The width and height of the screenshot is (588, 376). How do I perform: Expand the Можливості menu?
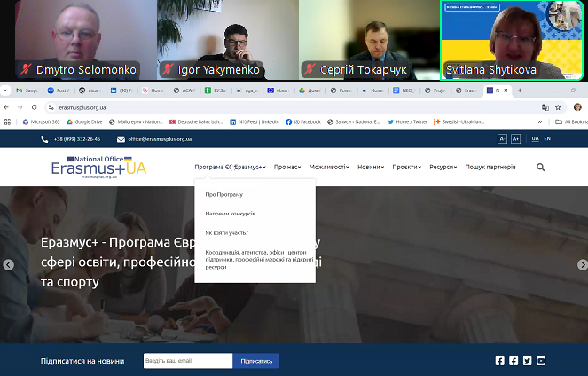click(x=329, y=167)
